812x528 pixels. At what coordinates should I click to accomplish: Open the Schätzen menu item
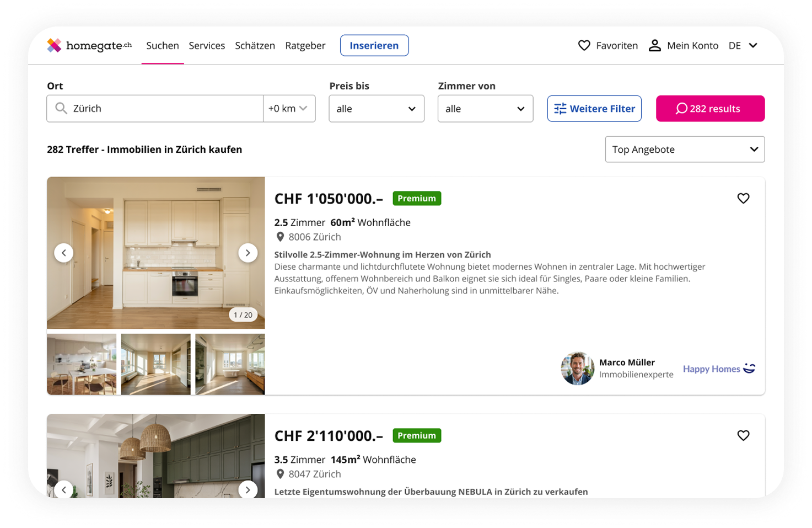point(255,45)
